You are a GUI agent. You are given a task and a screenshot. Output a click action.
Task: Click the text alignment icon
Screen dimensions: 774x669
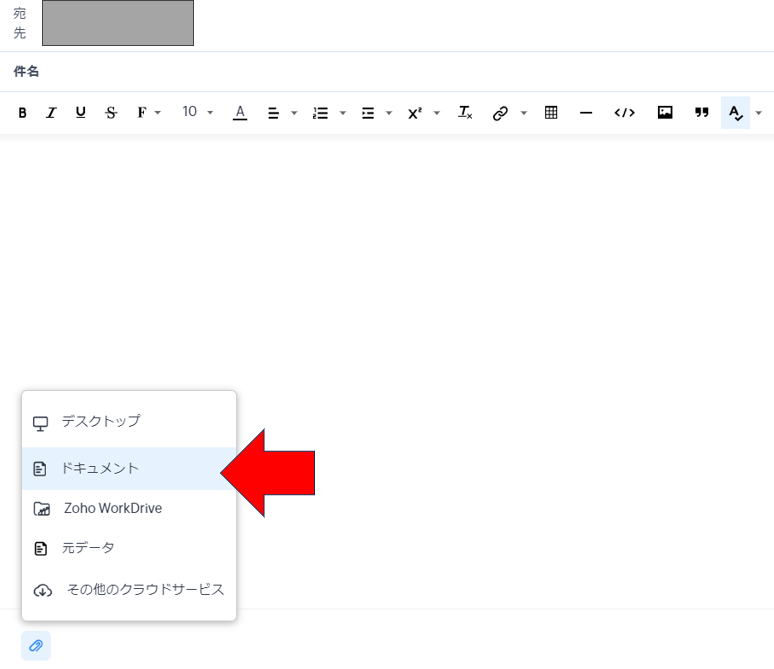point(273,113)
